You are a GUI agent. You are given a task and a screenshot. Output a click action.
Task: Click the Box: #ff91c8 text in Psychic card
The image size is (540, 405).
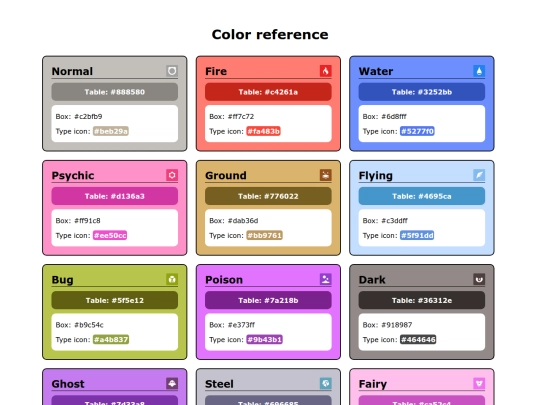click(78, 221)
